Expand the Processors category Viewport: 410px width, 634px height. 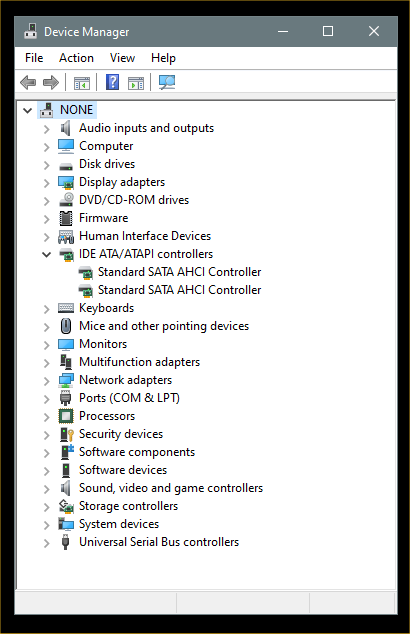46,417
